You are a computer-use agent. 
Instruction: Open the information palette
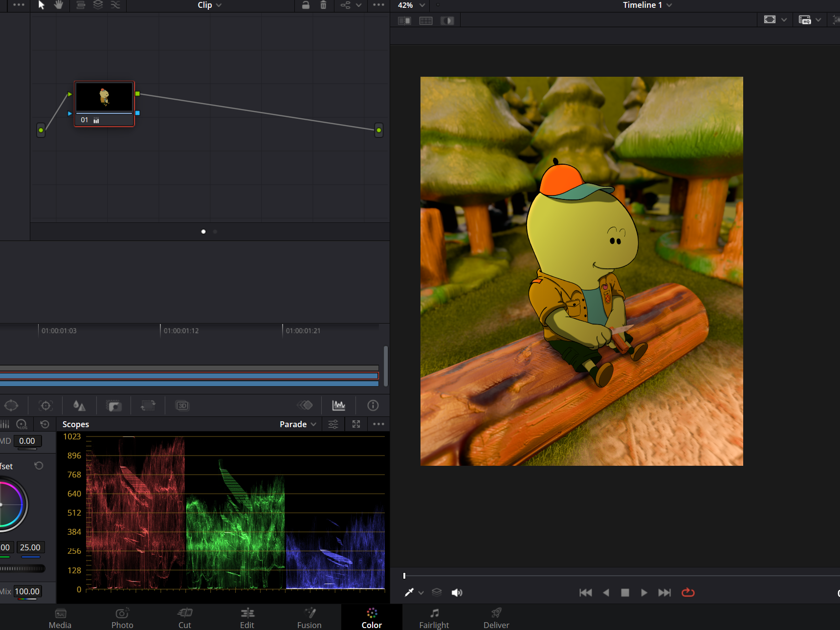pyautogui.click(x=373, y=405)
